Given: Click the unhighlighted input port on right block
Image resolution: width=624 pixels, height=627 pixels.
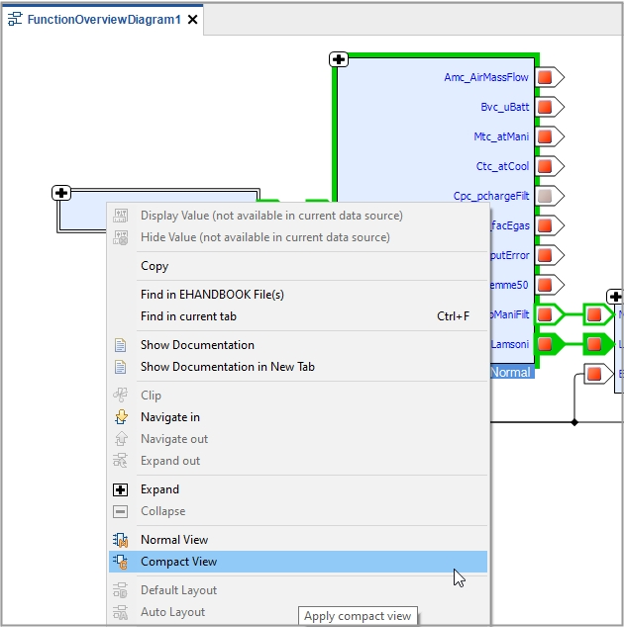Looking at the screenshot, I should click(598, 374).
